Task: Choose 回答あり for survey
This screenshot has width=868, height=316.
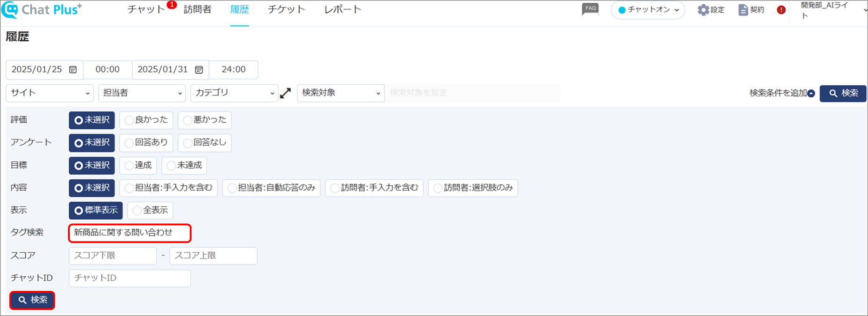Action: pos(146,143)
